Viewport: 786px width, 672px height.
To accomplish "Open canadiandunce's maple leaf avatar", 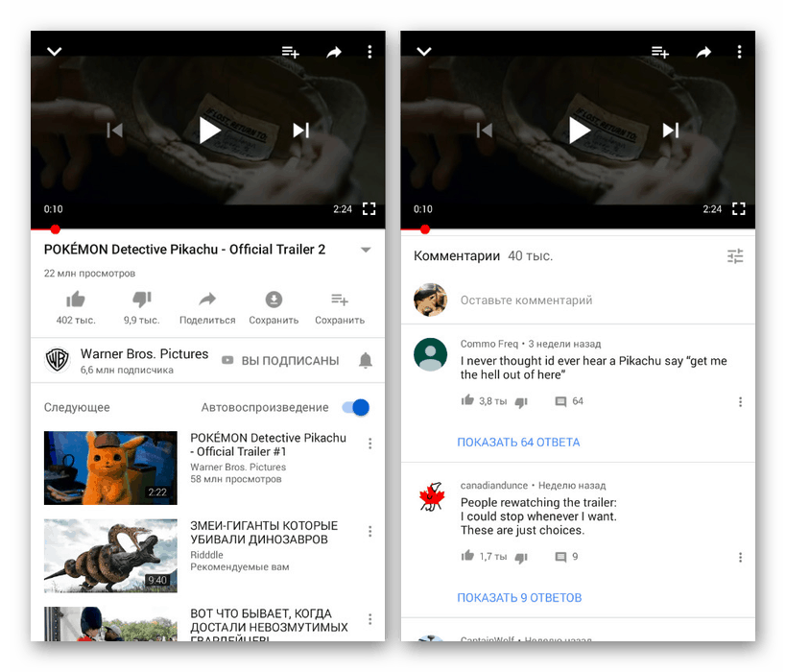I will (431, 496).
